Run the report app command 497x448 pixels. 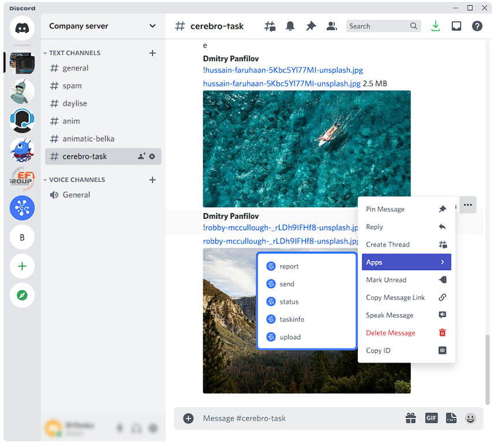point(307,266)
